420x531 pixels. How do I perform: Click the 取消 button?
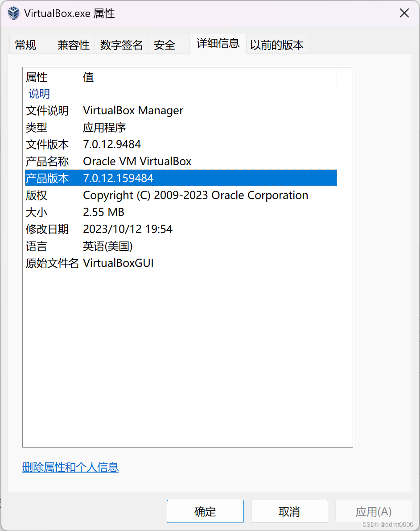point(289,511)
